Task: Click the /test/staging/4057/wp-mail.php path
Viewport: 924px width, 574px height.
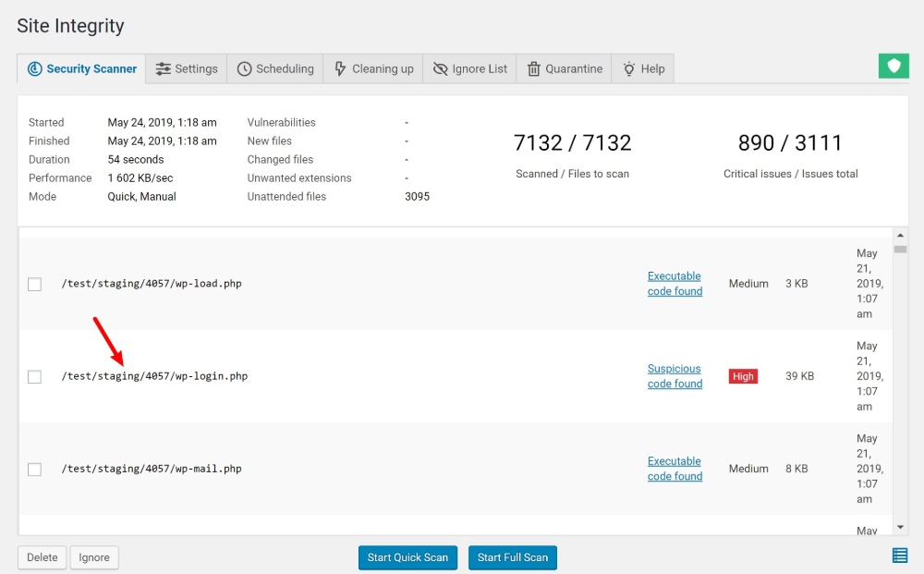Action: tap(152, 469)
